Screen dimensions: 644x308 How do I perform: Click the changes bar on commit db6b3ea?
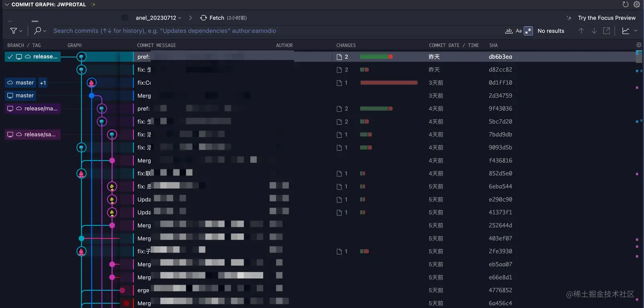click(376, 56)
